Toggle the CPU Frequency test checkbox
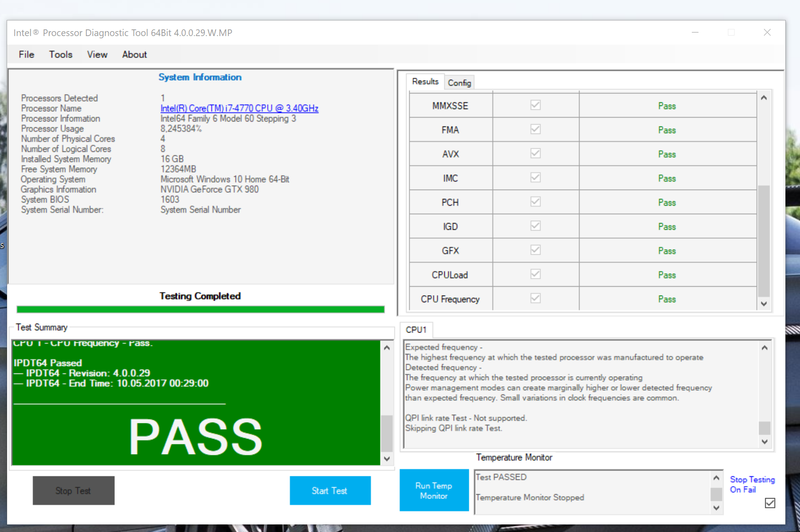 click(536, 298)
